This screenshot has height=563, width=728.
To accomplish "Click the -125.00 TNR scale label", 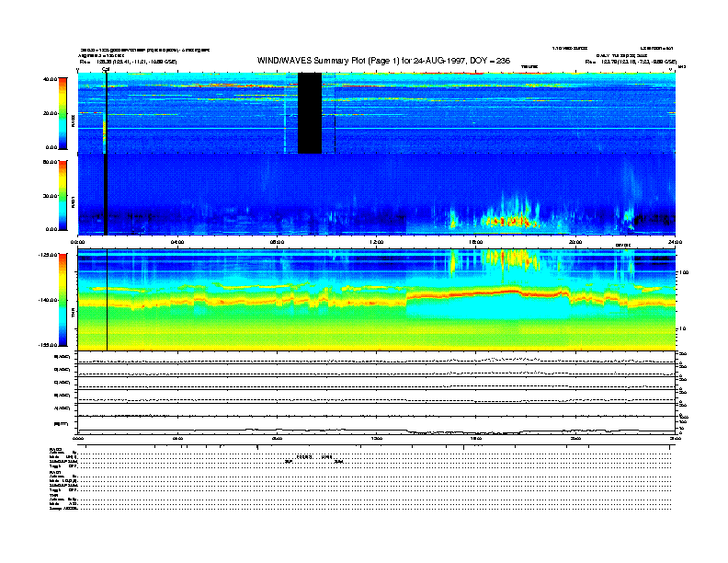I will click(x=48, y=255).
